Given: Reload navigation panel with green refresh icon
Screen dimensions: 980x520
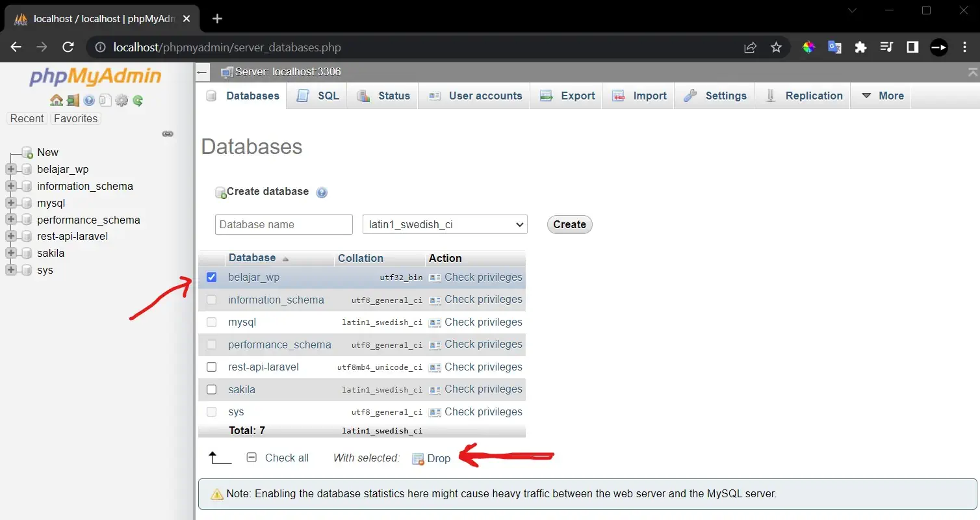Looking at the screenshot, I should pos(138,101).
